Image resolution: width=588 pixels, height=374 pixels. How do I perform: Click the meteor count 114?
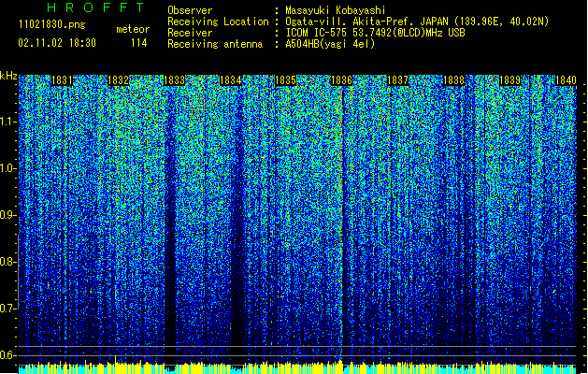[138, 43]
